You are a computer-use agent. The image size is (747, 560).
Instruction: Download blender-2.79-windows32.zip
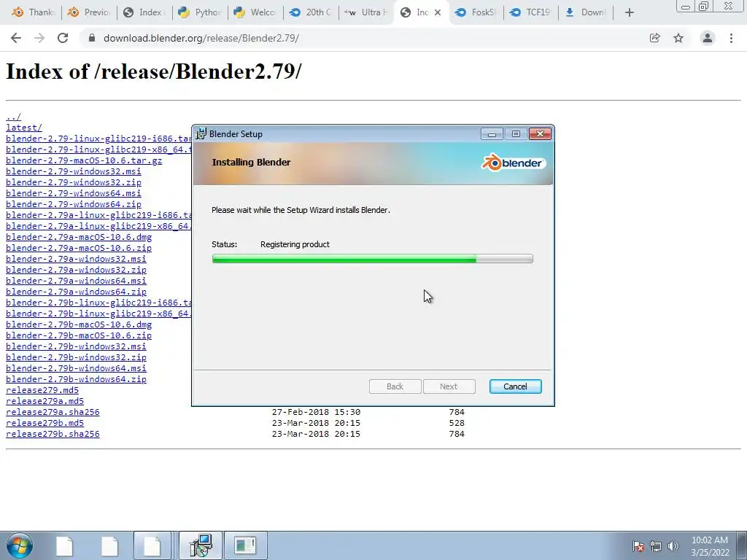(74, 182)
